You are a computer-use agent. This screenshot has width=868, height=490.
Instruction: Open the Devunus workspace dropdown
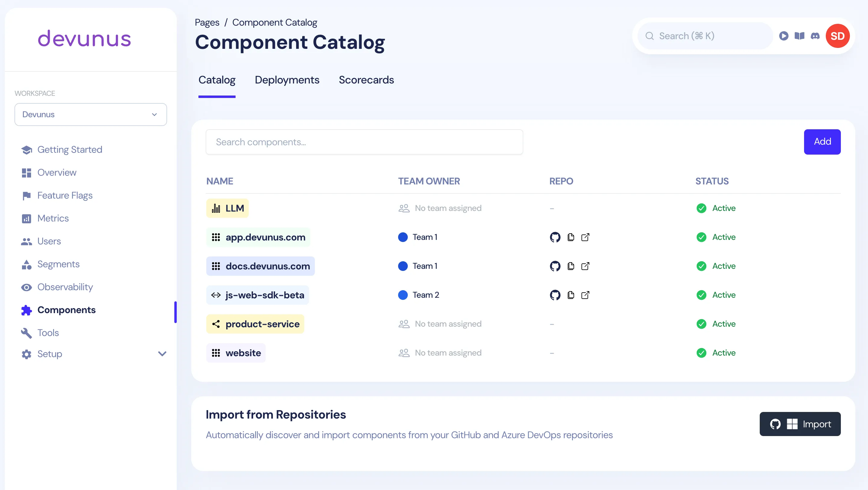click(90, 114)
